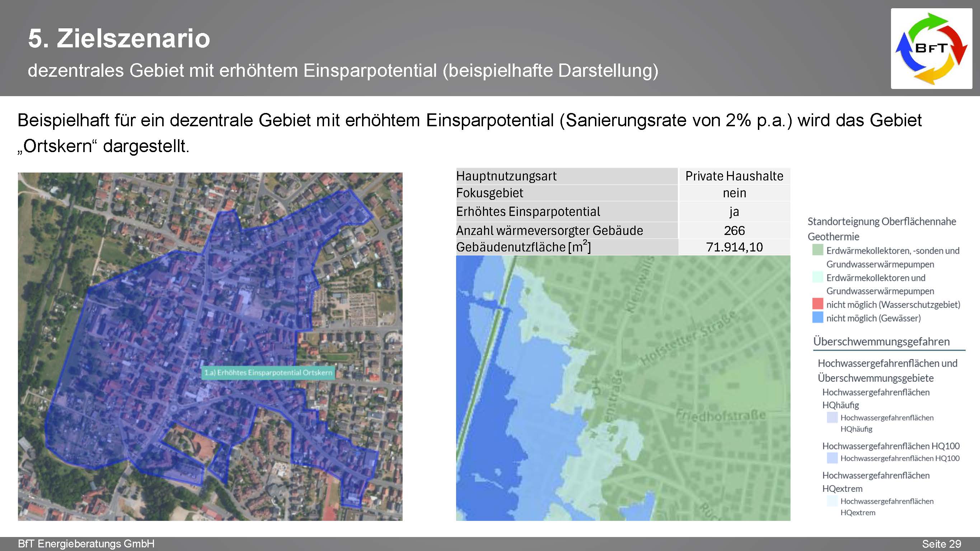Image resolution: width=980 pixels, height=551 pixels.
Task: Click the 5. Zielszenario slide title
Action: (119, 38)
